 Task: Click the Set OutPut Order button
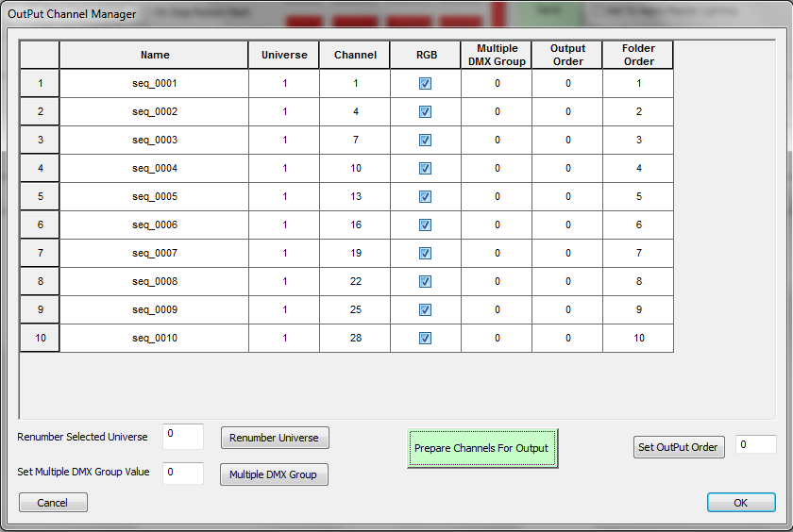(x=679, y=447)
